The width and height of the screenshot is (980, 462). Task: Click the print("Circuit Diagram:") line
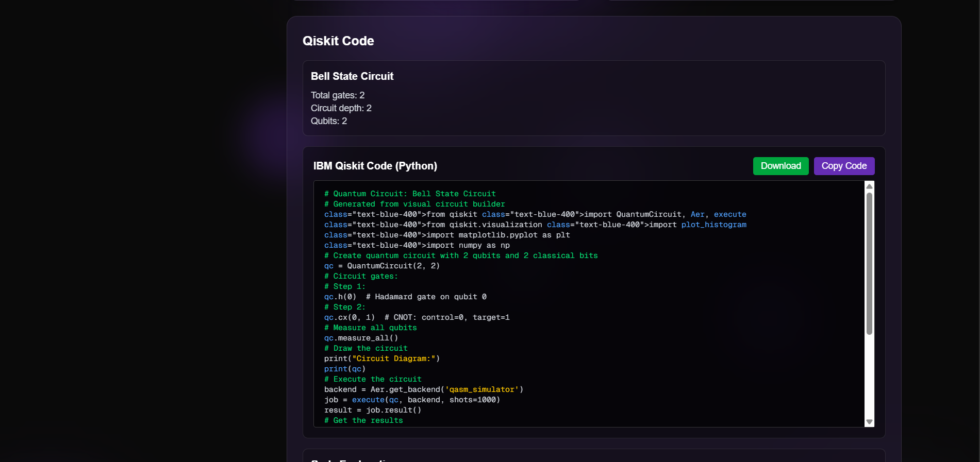[382, 358]
